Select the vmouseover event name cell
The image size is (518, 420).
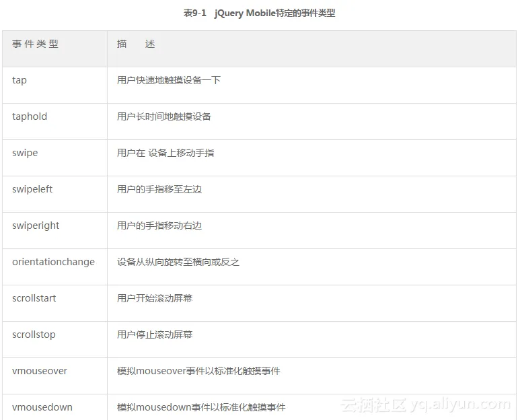coord(55,376)
